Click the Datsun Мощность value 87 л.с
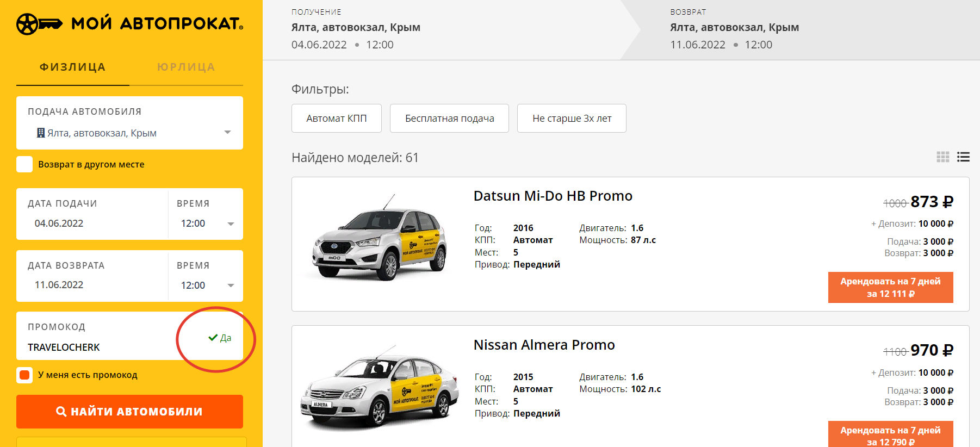This screenshot has height=447, width=980. click(x=643, y=240)
